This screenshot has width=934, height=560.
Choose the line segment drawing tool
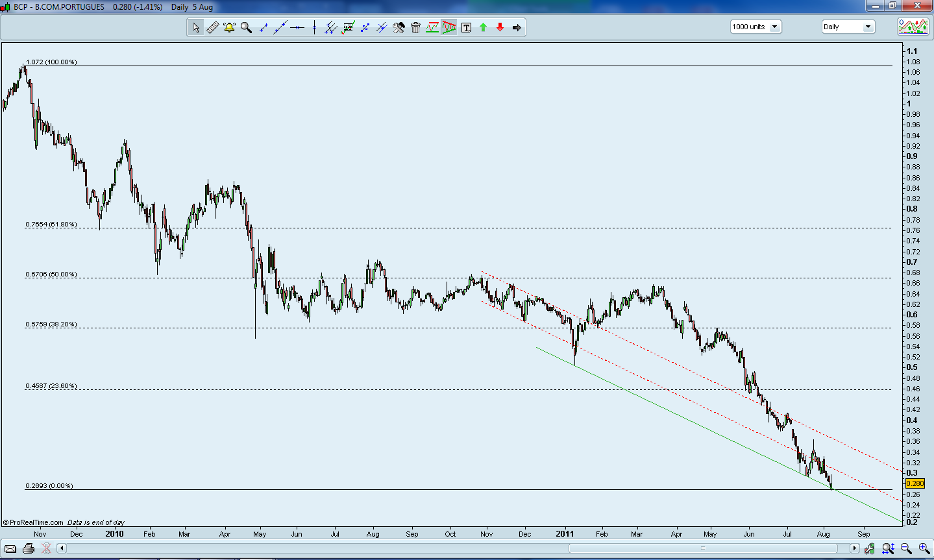[x=264, y=27]
